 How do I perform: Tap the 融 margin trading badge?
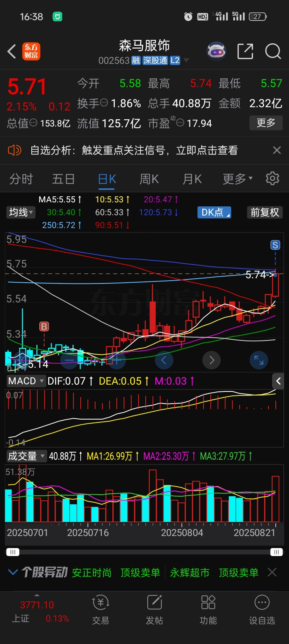pyautogui.click(x=136, y=61)
